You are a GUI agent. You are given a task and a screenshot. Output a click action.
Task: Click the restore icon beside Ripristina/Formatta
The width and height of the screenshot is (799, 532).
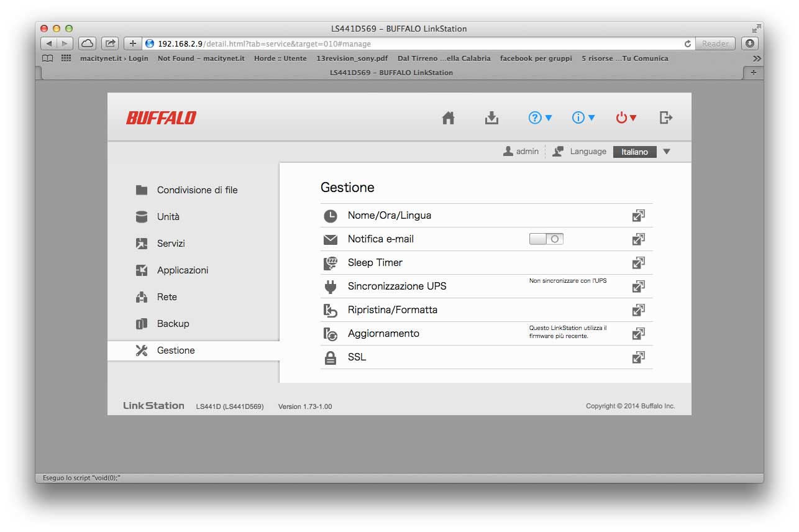pos(331,310)
